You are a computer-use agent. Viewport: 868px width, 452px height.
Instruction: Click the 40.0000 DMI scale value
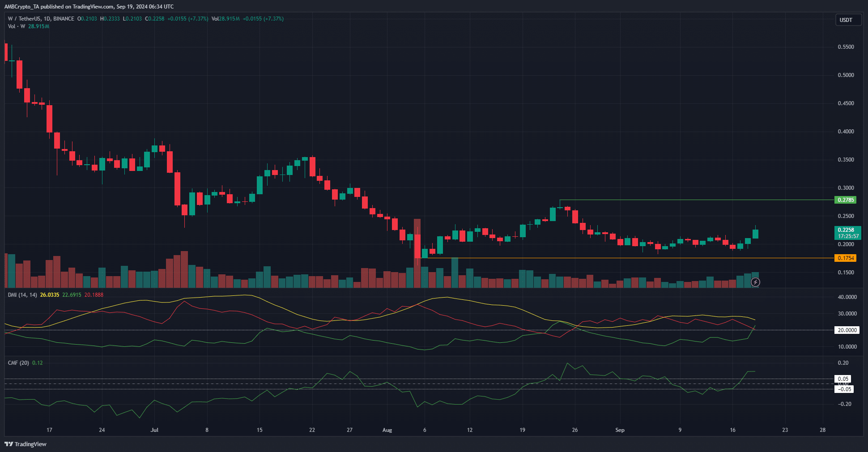tap(847, 297)
